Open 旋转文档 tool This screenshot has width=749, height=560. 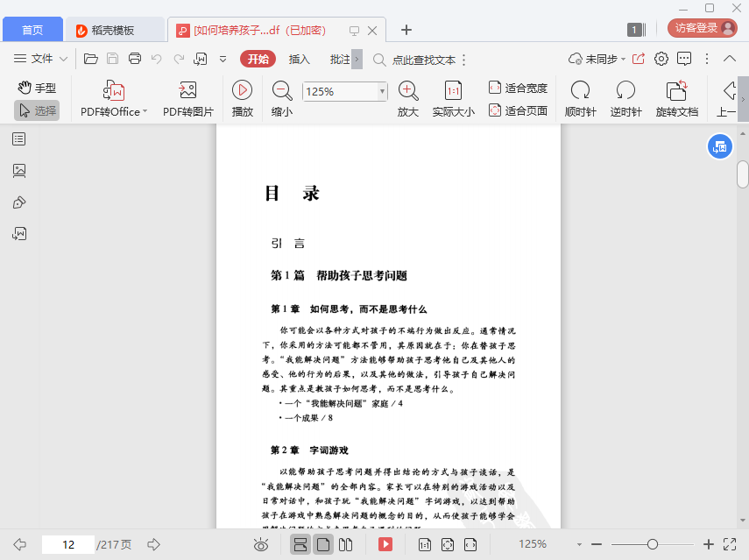677,98
